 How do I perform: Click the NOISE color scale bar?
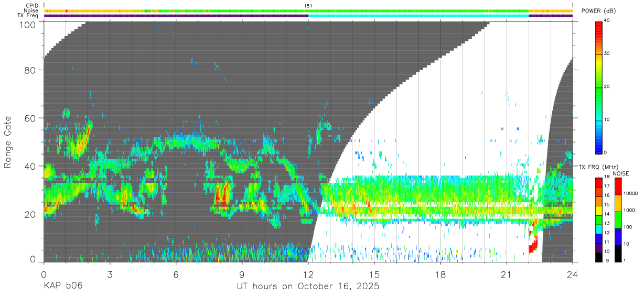618,219
